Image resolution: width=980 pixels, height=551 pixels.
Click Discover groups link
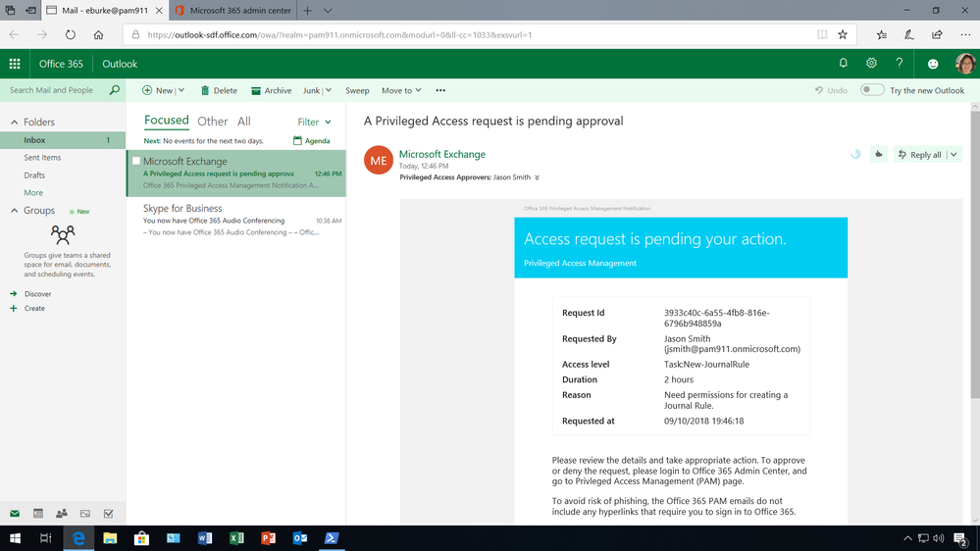pos(37,293)
